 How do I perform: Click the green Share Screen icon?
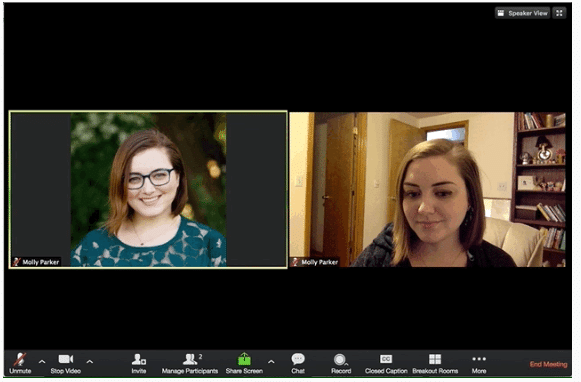tap(244, 359)
